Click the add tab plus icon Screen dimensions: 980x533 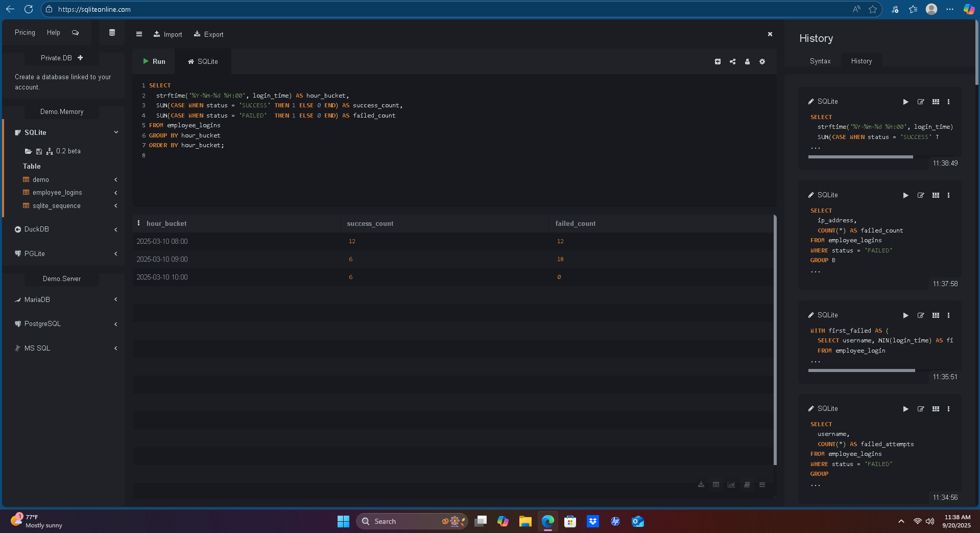[718, 61]
